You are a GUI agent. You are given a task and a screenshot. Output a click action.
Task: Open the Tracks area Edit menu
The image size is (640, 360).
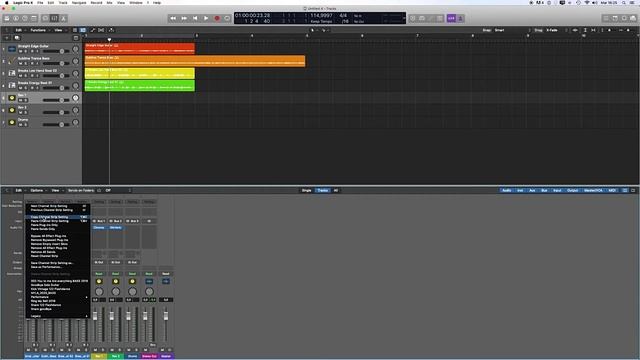click(19, 30)
